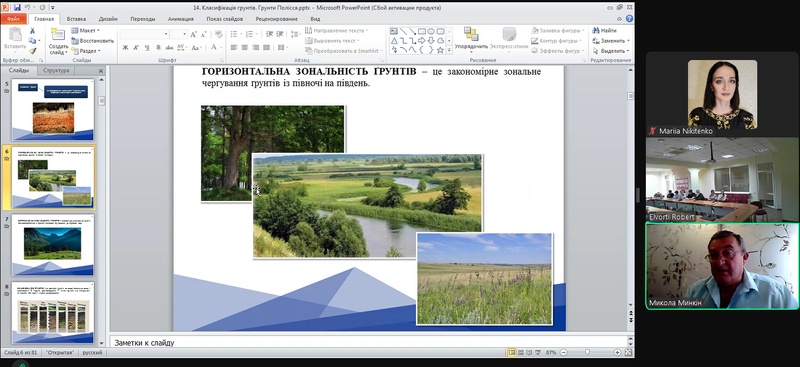Save the presentation with the floppy disk icon
The width and height of the screenshot is (800, 367).
coord(17,8)
